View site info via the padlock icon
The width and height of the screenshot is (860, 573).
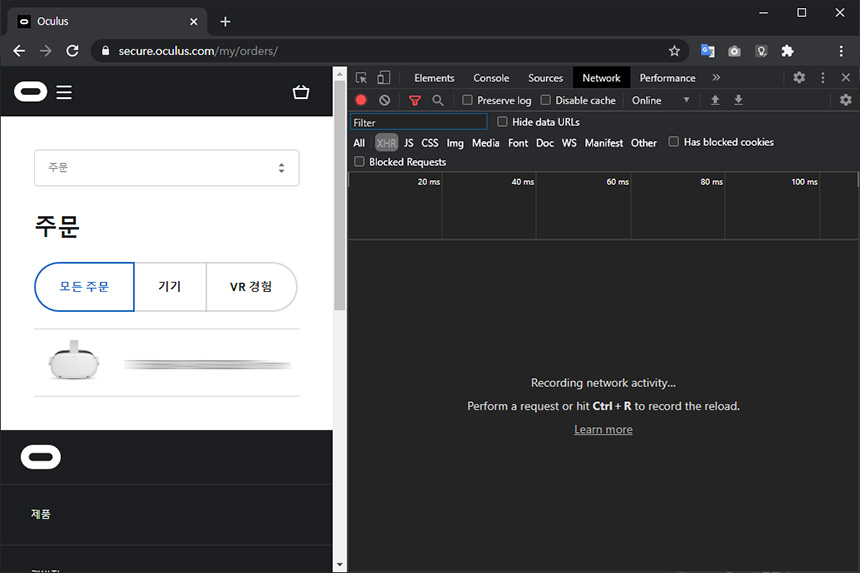click(106, 51)
